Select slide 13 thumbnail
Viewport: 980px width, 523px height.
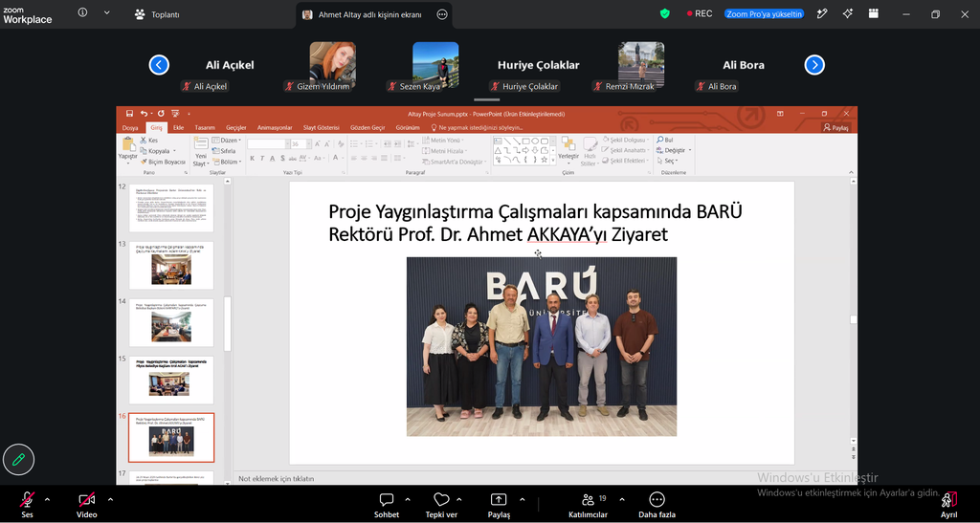pyautogui.click(x=171, y=265)
